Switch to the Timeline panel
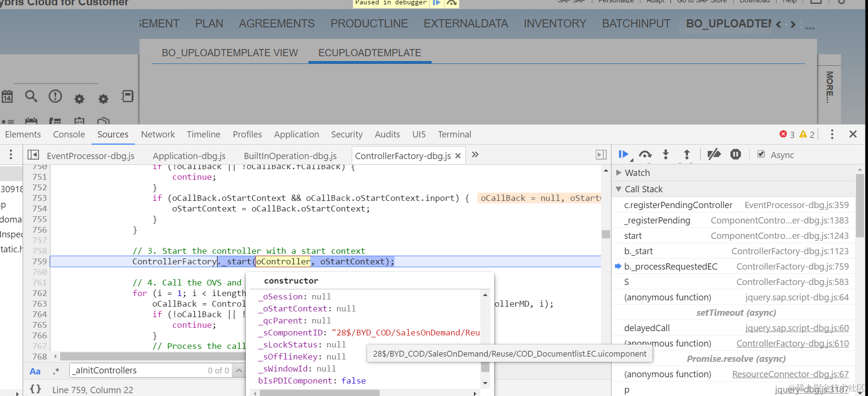The width and height of the screenshot is (868, 396). point(204,135)
